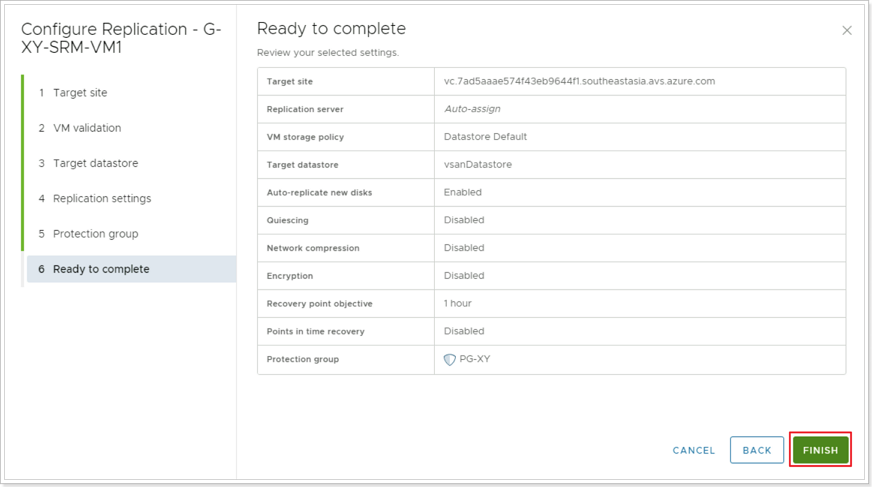The image size is (872, 487).
Task: Cancel the replication wizard
Action: (x=693, y=450)
